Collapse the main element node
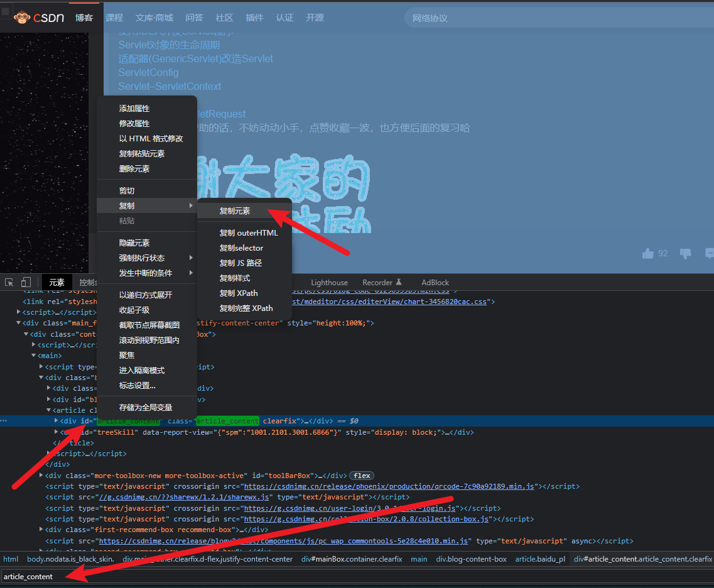 tap(34, 356)
